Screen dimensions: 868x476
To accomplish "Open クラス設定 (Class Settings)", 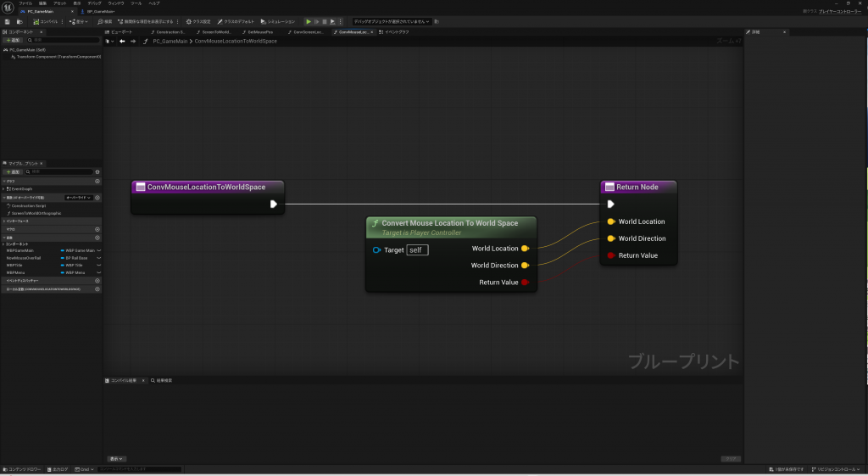I will point(198,21).
